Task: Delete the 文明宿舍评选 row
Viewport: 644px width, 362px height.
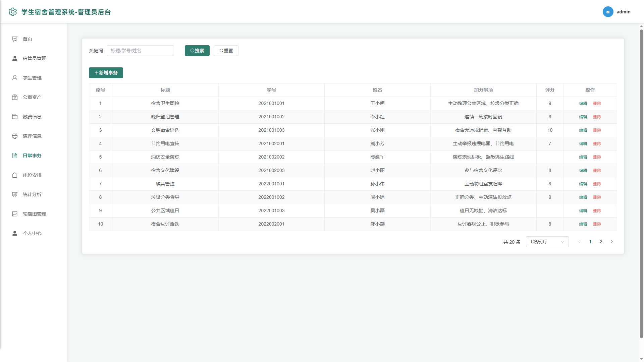Action: 597,130
